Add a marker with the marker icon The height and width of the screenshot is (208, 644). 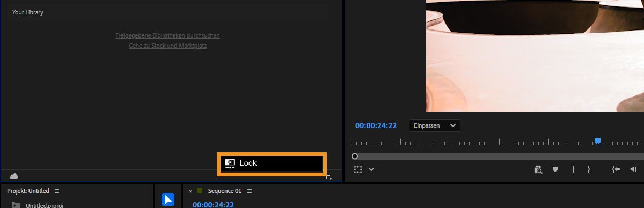[555, 169]
